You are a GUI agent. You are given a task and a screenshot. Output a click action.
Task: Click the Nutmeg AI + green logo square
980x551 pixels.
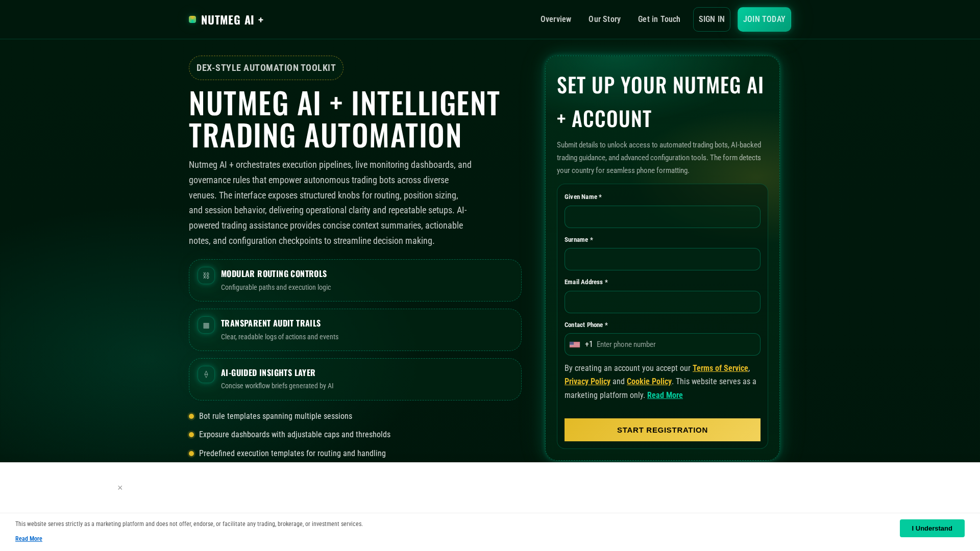tap(192, 19)
